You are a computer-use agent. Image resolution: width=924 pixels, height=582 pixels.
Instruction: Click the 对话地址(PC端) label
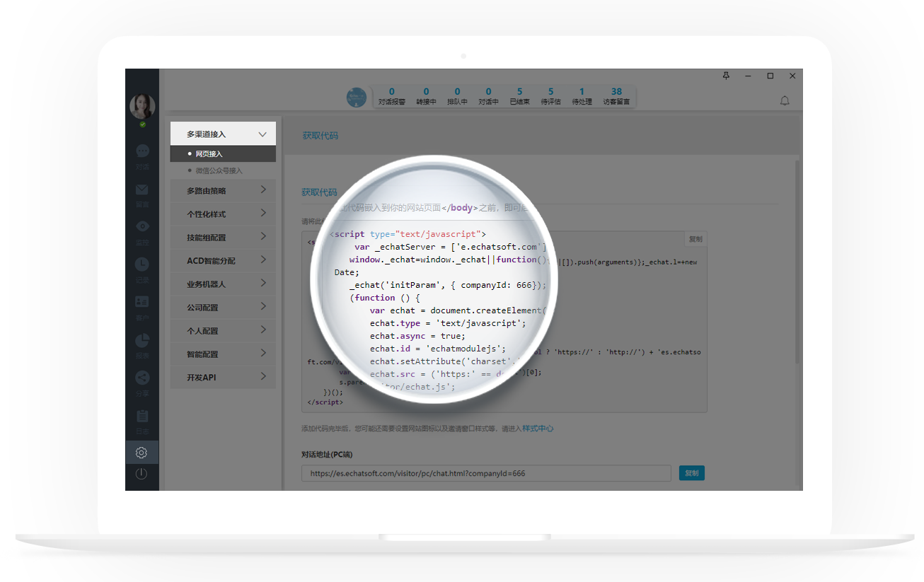[327, 454]
